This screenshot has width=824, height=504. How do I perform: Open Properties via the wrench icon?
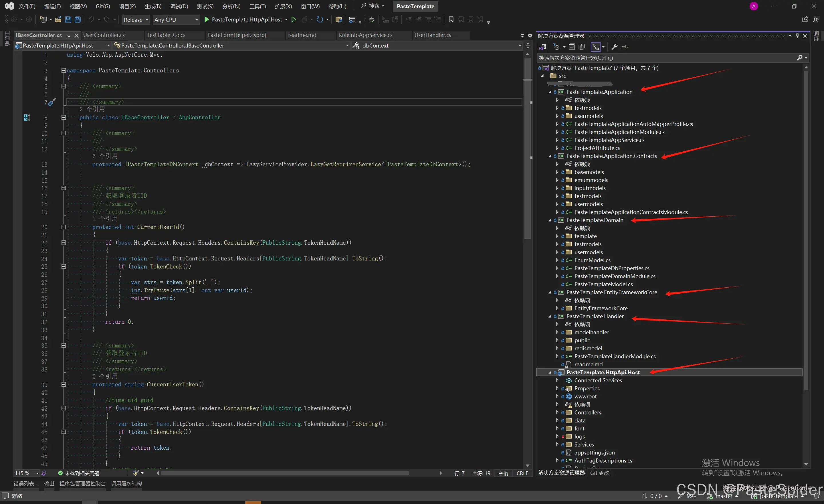pyautogui.click(x=614, y=47)
